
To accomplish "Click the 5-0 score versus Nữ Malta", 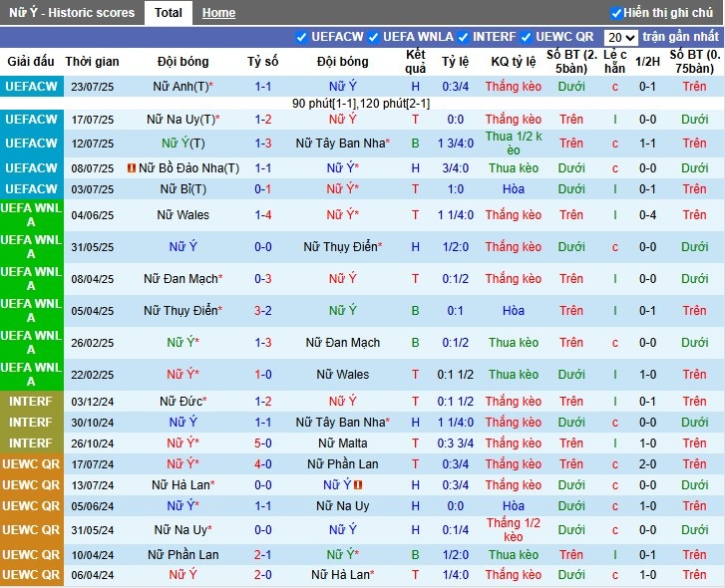I will click(263, 442).
